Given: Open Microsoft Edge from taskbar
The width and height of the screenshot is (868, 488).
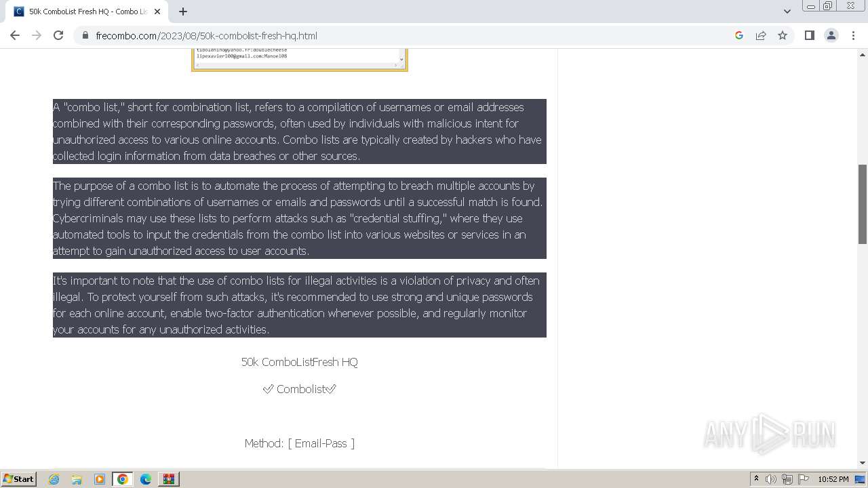Looking at the screenshot, I should pyautogui.click(x=146, y=479).
